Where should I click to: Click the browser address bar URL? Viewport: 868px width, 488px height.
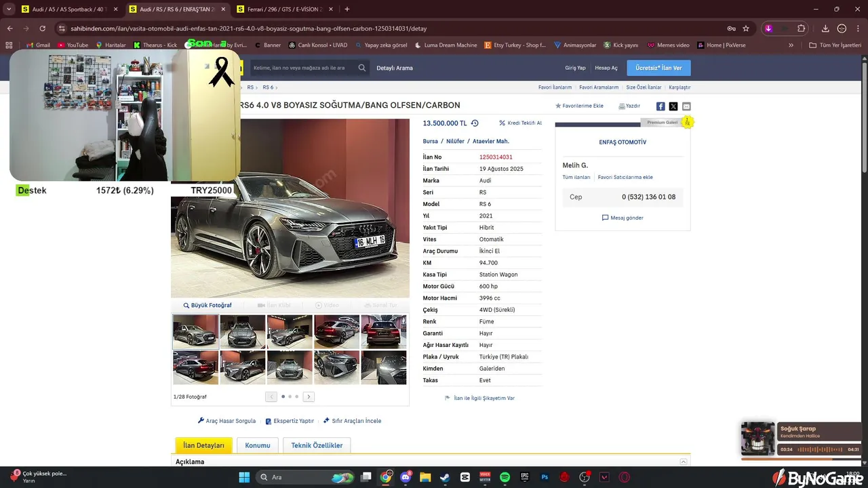(248, 28)
